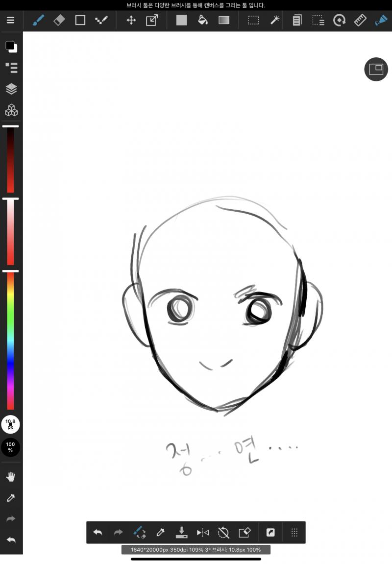Open the Materials cubes panel
The image size is (392, 564).
pos(11,110)
